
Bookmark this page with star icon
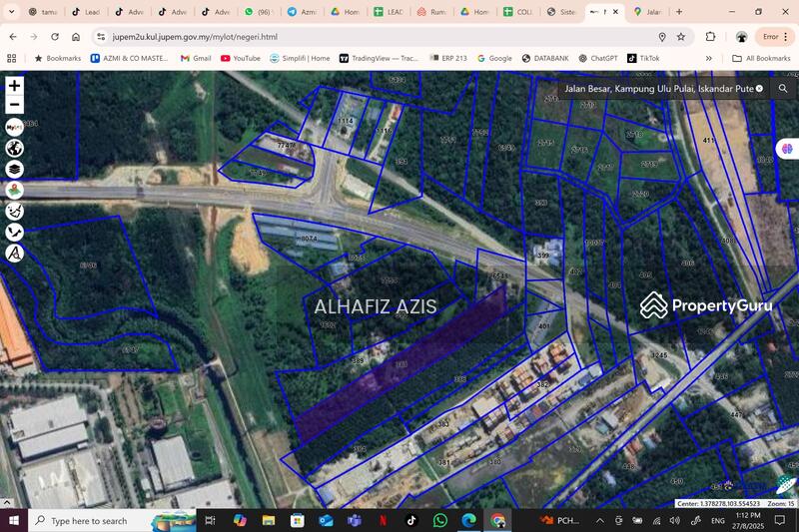(681, 37)
